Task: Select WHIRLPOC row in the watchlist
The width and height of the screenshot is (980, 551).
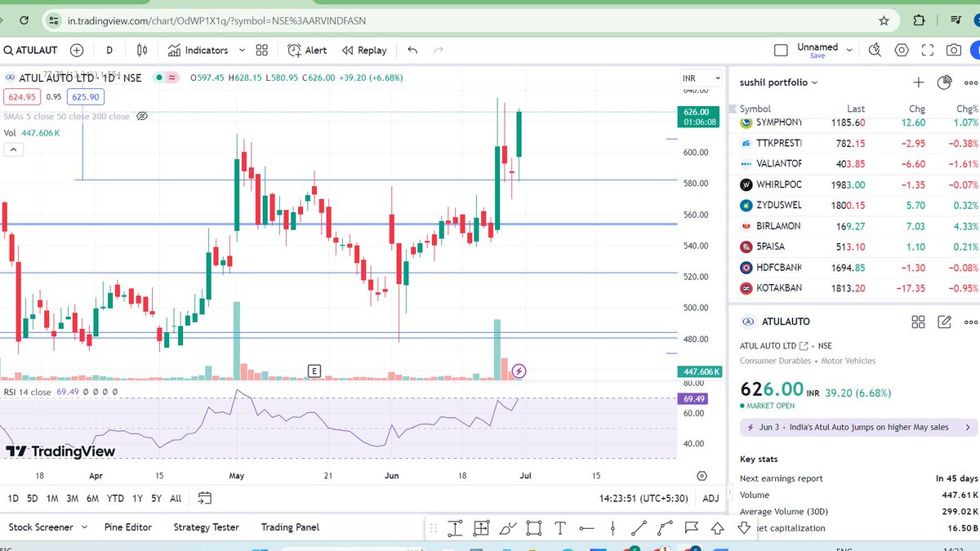Action: click(x=855, y=184)
